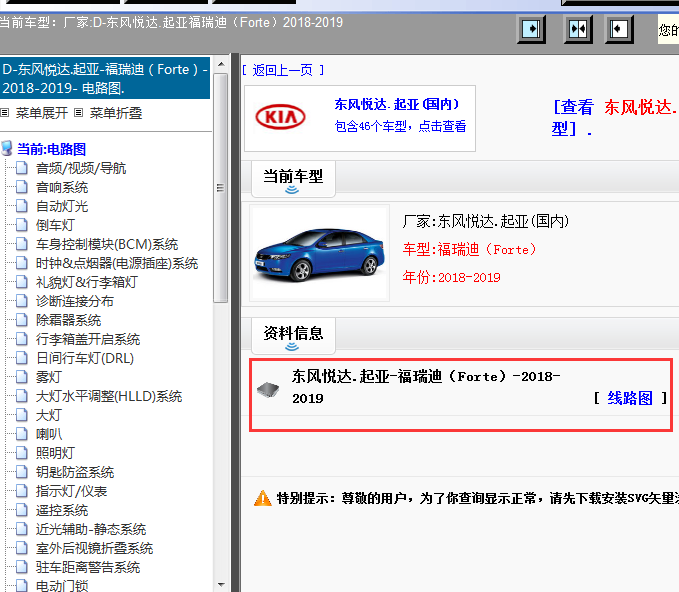
Task: Click the 年份:2018-2019 text
Action: (x=452, y=277)
